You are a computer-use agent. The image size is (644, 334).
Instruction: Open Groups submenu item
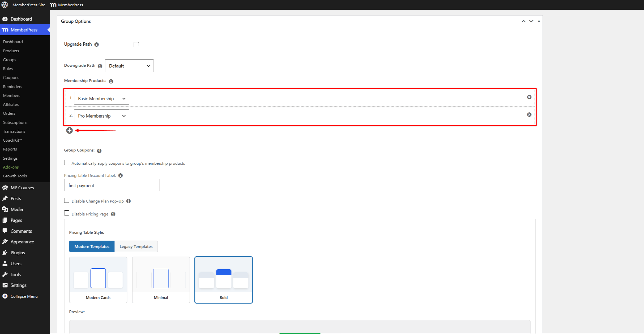pyautogui.click(x=10, y=60)
